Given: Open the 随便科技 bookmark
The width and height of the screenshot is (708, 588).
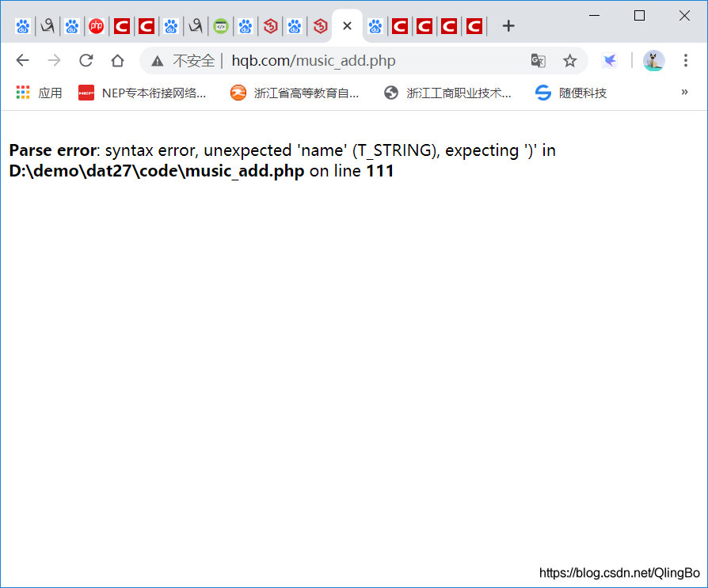Looking at the screenshot, I should coord(571,93).
